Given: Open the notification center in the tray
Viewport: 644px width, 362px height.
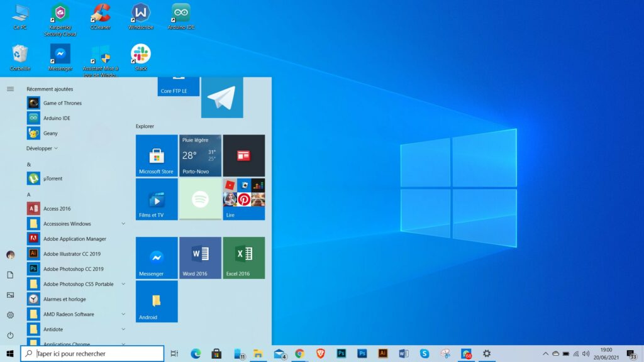Looking at the screenshot, I should click(x=631, y=354).
